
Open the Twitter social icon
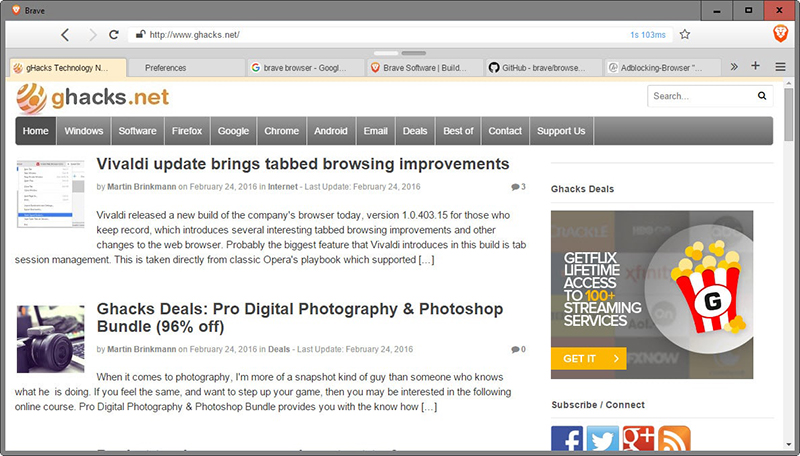[602, 439]
